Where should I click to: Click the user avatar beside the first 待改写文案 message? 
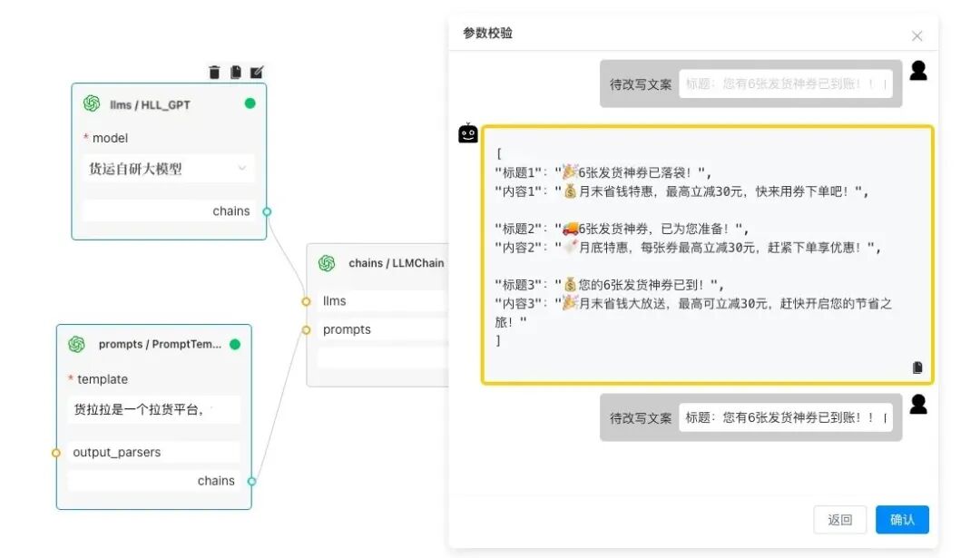(918, 71)
